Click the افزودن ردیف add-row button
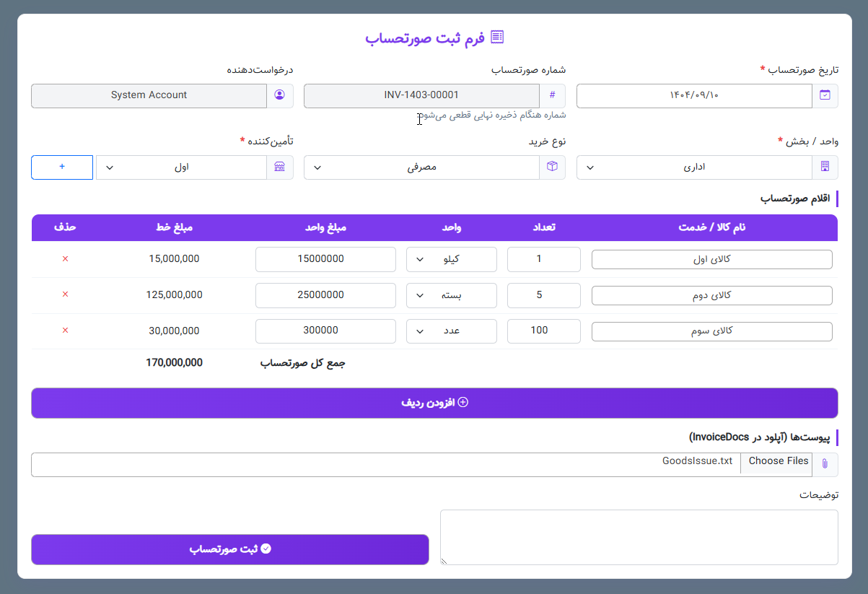Viewport: 868px width, 594px height. [x=434, y=403]
